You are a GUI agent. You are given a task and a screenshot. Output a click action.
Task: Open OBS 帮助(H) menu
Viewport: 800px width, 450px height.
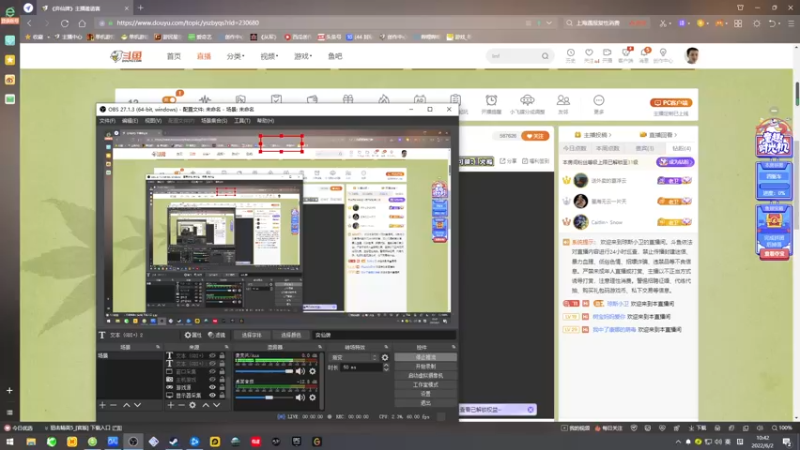point(265,121)
